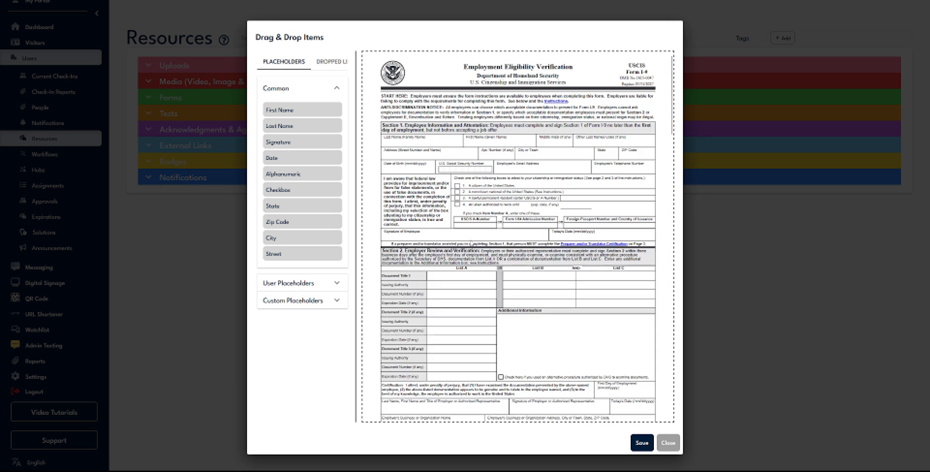Select the Signature placeholder

(x=302, y=141)
